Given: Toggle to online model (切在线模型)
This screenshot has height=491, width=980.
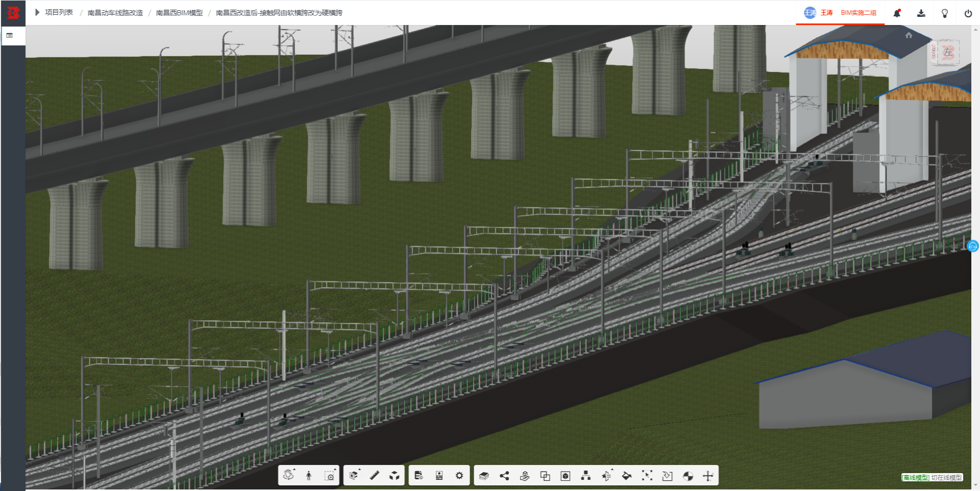Looking at the screenshot, I should point(946,478).
